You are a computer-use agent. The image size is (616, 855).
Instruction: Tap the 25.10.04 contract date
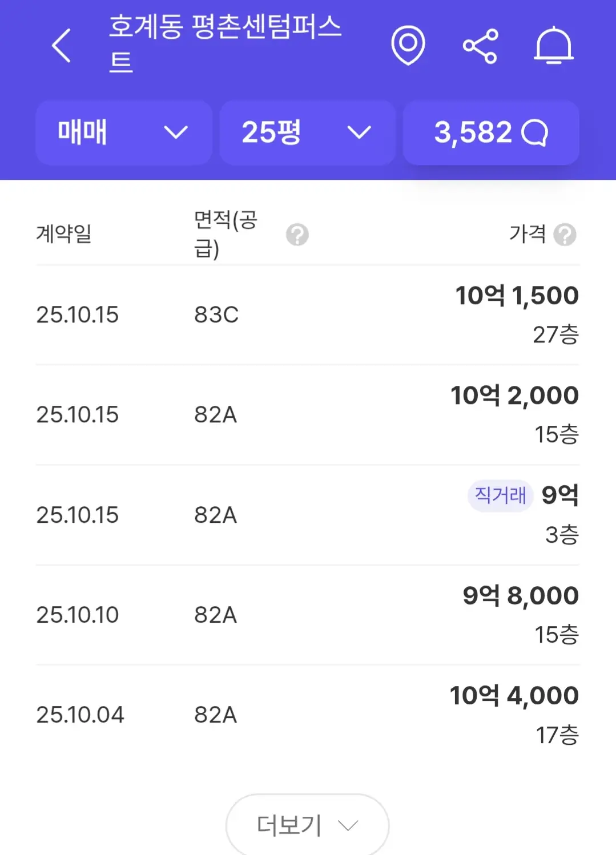click(x=80, y=715)
